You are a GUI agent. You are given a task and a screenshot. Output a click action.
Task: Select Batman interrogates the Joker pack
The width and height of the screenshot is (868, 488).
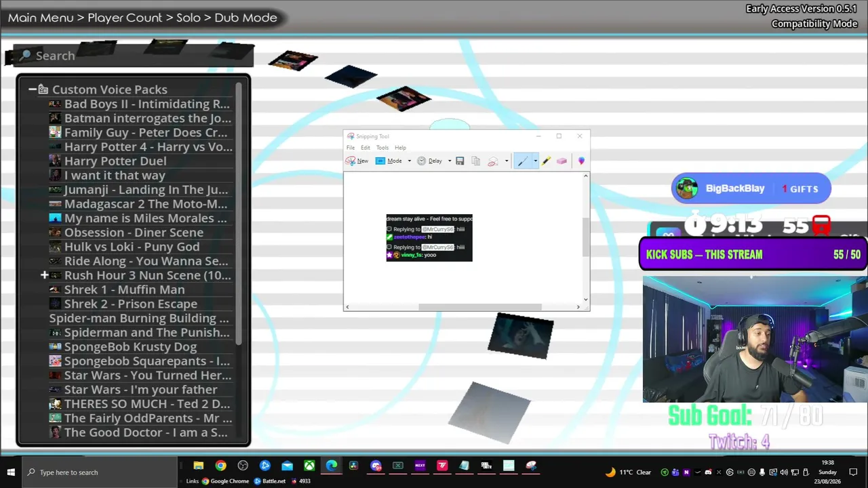point(140,118)
